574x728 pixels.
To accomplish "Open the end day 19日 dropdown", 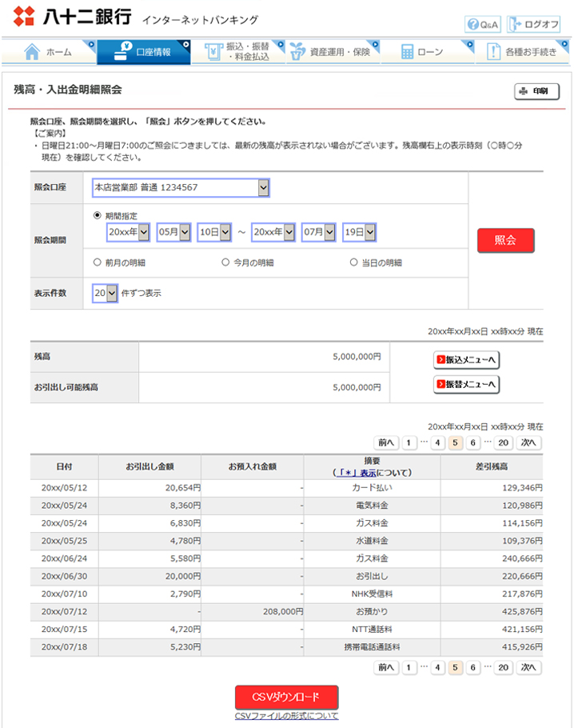I will 359,232.
